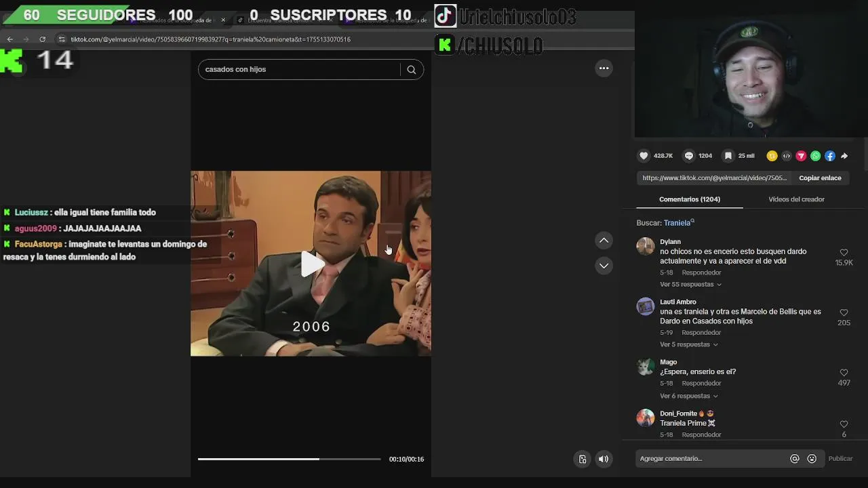Like Lauti Ambro's comment
868x488 pixels.
pos(844,313)
